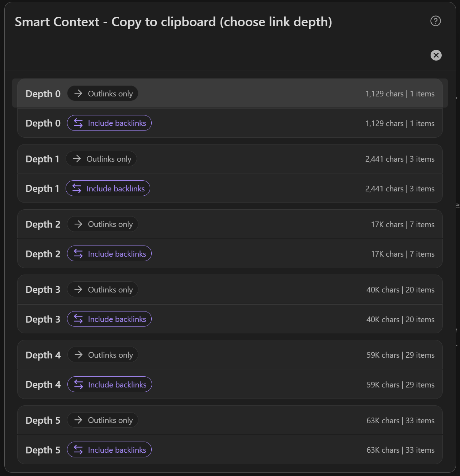
Task: Click 59K chars text in Depth 4 Outlinks row
Action: click(383, 355)
